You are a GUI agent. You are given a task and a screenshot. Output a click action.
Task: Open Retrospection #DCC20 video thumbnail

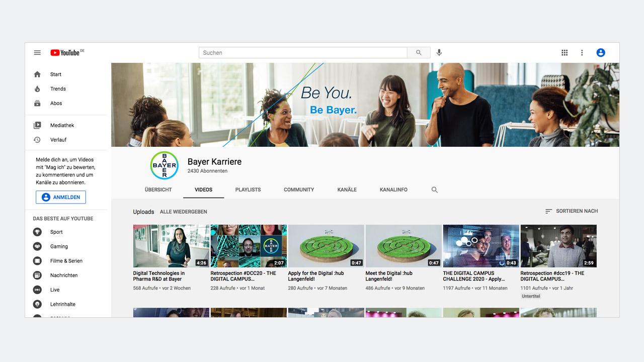[x=249, y=246]
